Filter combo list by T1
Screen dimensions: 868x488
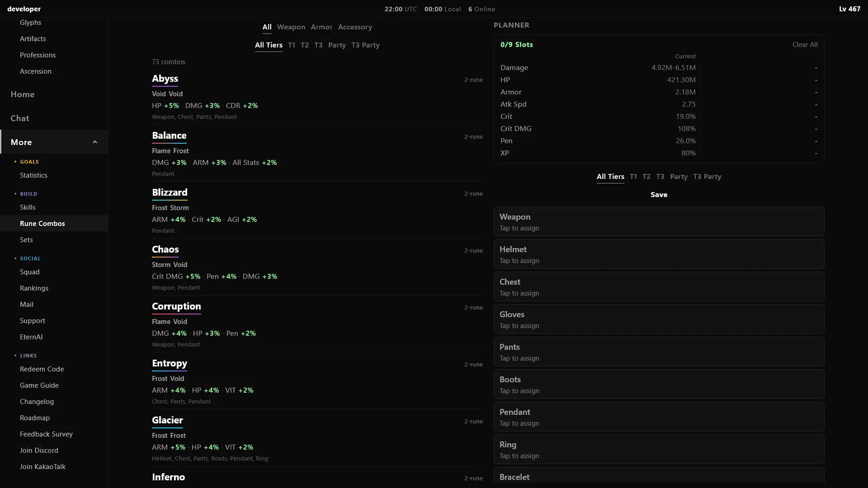click(292, 45)
